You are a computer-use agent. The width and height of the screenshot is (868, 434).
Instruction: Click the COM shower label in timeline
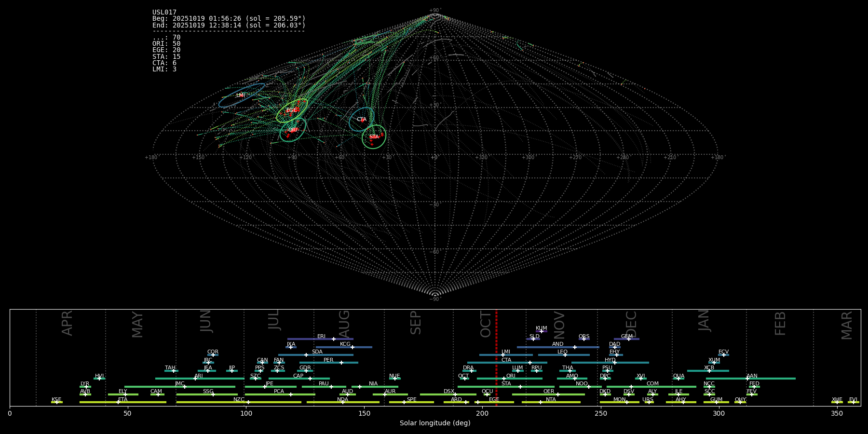(x=652, y=384)
